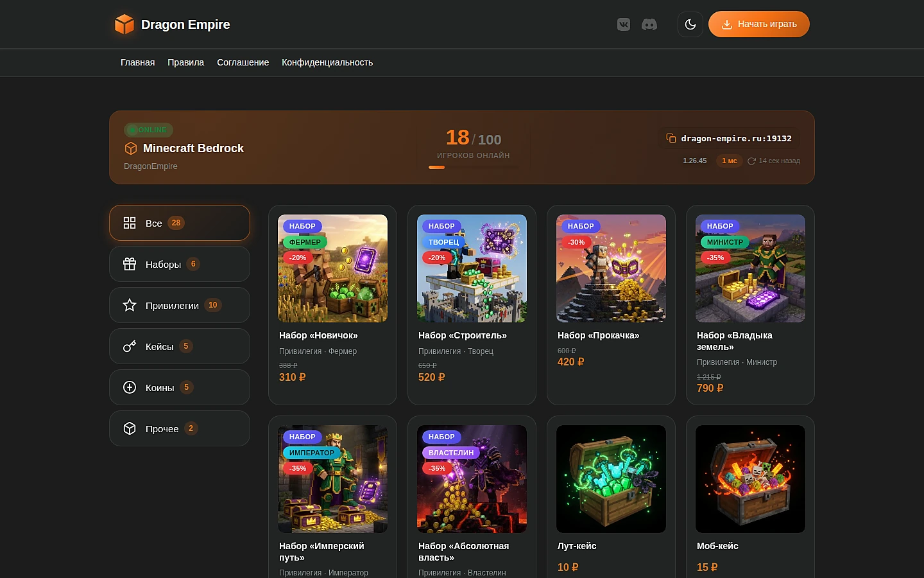Click the '420 ₽' price

571,362
